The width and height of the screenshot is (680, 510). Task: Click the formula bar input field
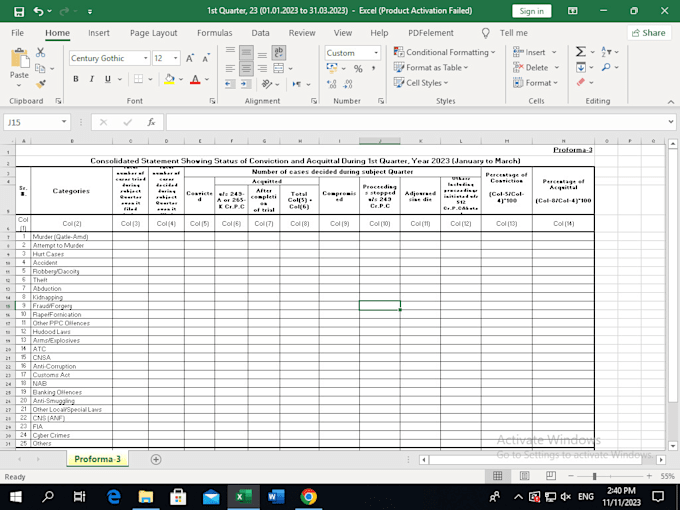pyautogui.click(x=416, y=122)
